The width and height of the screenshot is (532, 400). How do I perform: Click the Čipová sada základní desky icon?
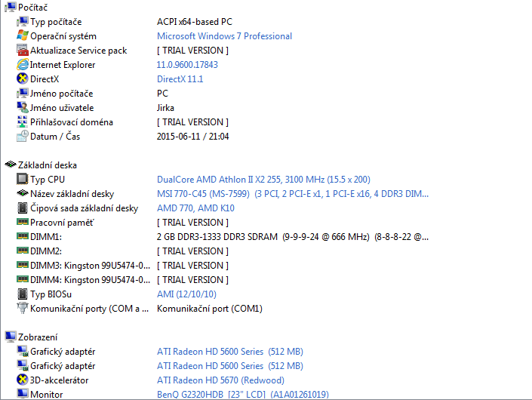pyautogui.click(x=23, y=208)
